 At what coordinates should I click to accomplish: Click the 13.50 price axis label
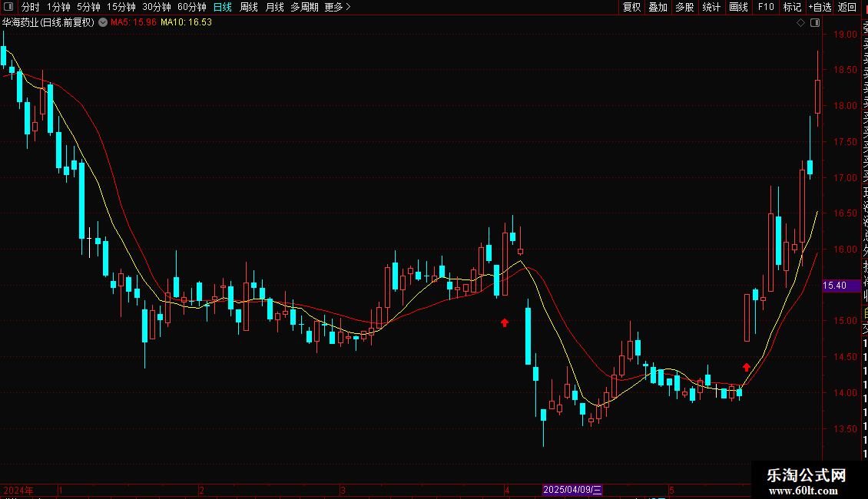click(845, 428)
